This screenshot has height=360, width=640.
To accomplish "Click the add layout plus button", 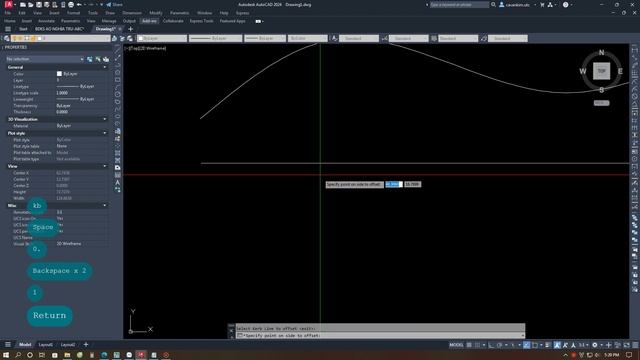I will pos(86,345).
